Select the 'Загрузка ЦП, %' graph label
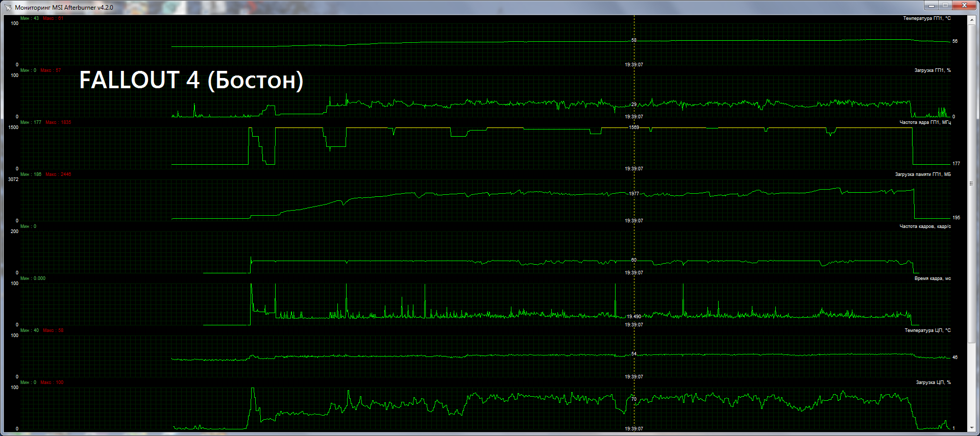The image size is (980, 436). (933, 382)
